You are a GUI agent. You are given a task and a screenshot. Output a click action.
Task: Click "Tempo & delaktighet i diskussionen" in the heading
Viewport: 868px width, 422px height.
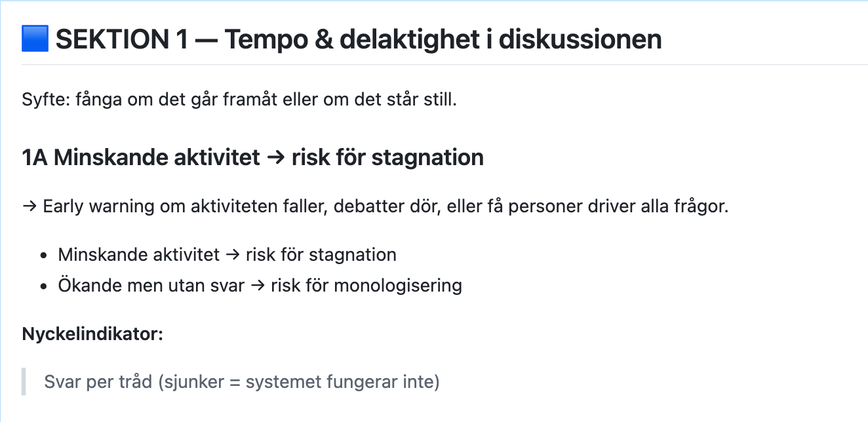[x=443, y=40]
